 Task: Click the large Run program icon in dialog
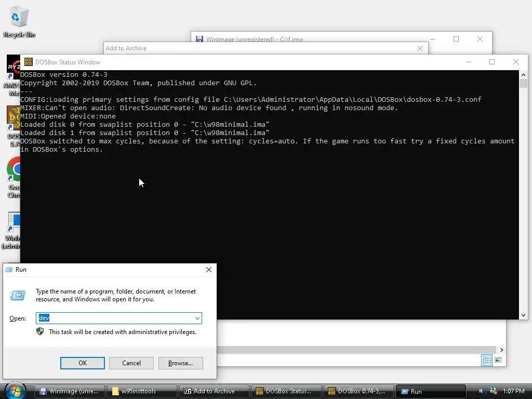pos(18,295)
